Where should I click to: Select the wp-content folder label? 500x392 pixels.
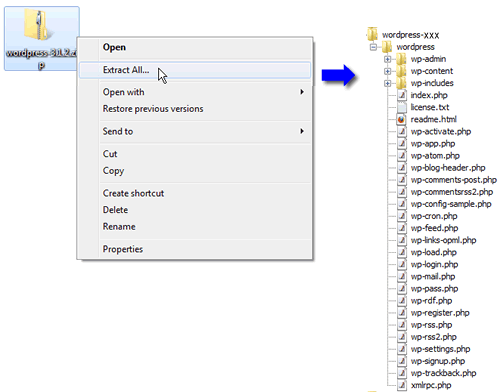(x=432, y=71)
